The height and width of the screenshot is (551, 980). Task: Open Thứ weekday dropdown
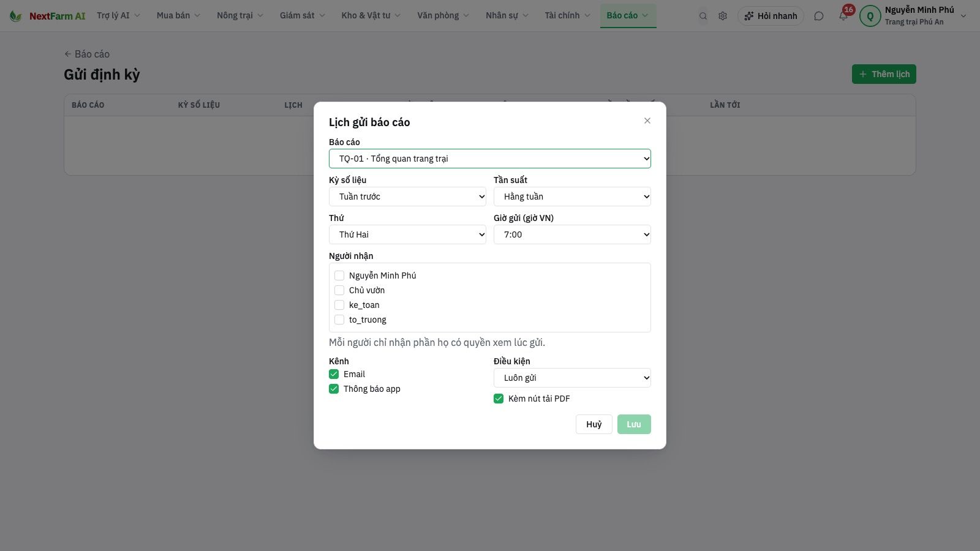(407, 234)
